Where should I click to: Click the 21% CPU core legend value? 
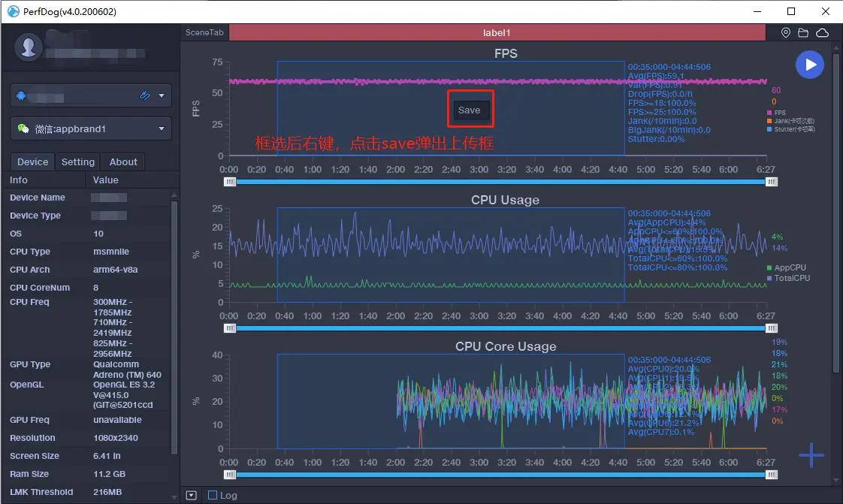pos(780,364)
